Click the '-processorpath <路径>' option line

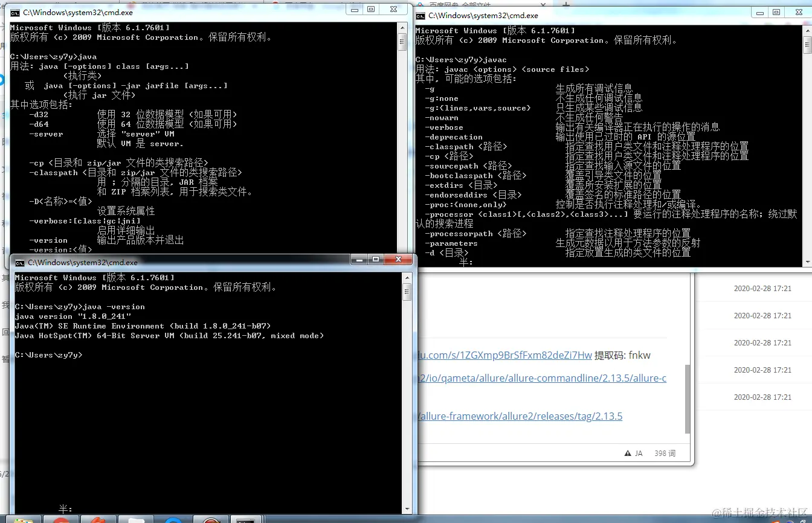pos(558,234)
